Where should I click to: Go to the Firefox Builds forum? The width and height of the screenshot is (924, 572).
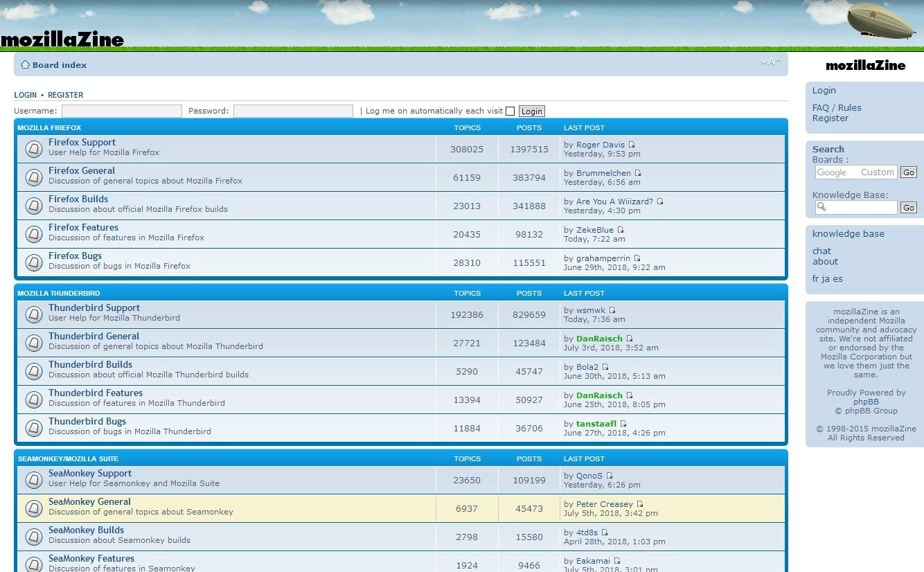click(78, 199)
